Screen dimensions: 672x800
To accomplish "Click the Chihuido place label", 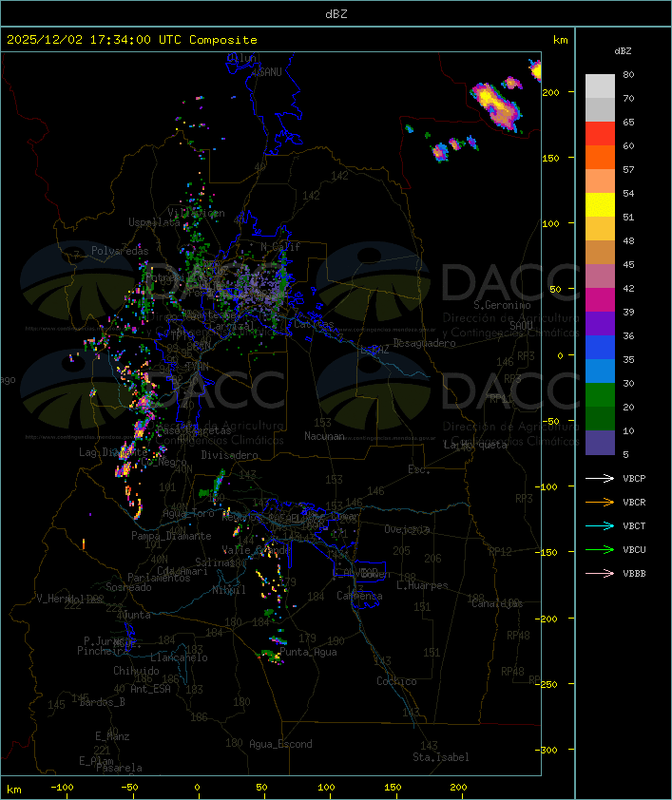I will [136, 671].
